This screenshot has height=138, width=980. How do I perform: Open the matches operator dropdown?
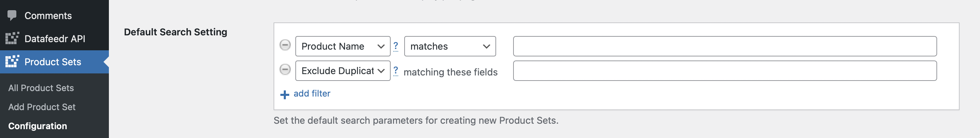(450, 46)
